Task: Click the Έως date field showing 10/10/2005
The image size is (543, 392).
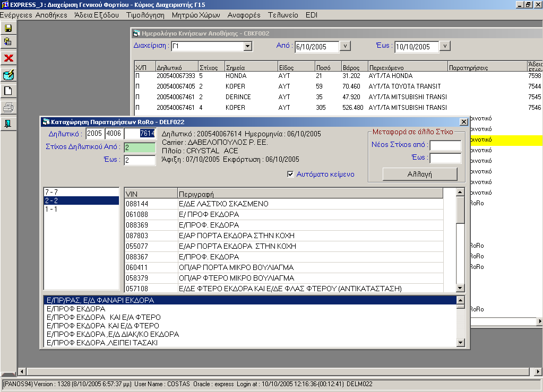Action: (x=417, y=47)
